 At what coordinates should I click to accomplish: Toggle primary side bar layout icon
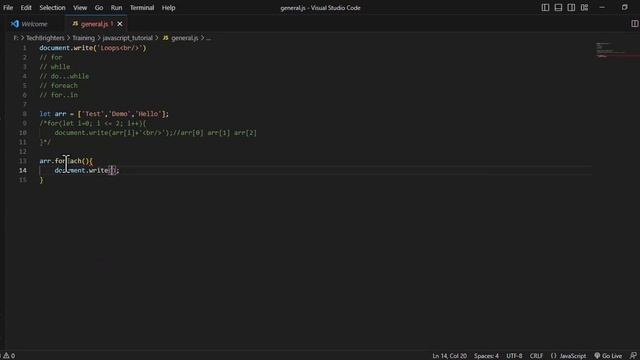(545, 7)
